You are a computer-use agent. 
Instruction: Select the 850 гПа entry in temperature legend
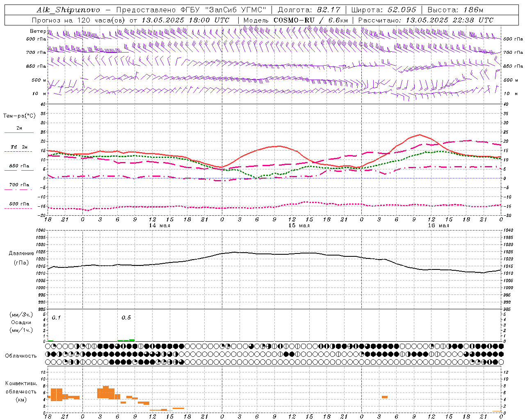coord(19,166)
